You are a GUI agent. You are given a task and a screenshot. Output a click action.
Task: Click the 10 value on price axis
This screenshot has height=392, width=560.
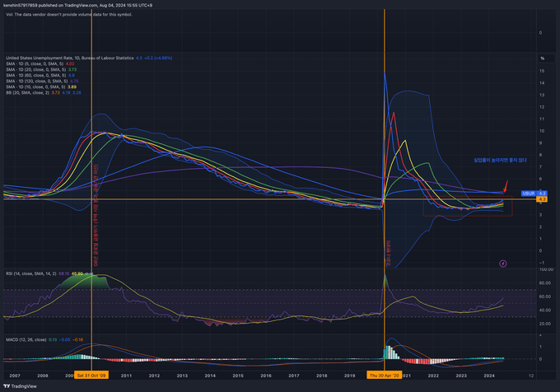542,131
